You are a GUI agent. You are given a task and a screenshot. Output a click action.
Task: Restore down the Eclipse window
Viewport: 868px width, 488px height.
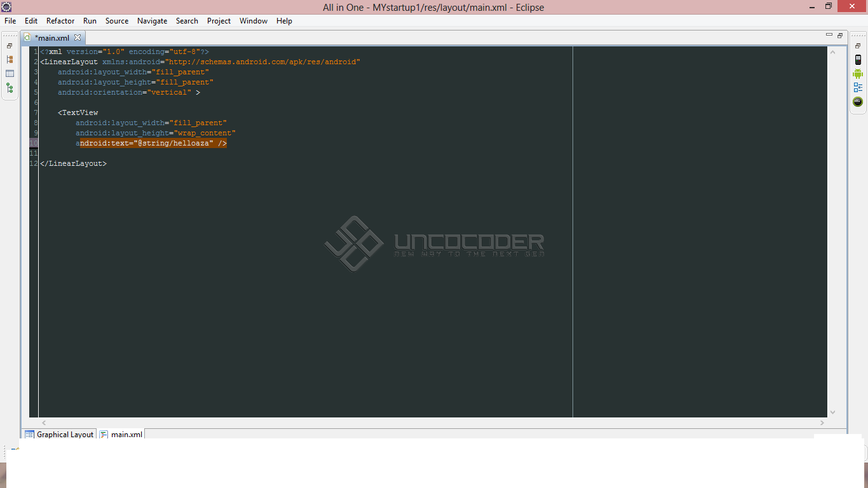point(829,6)
